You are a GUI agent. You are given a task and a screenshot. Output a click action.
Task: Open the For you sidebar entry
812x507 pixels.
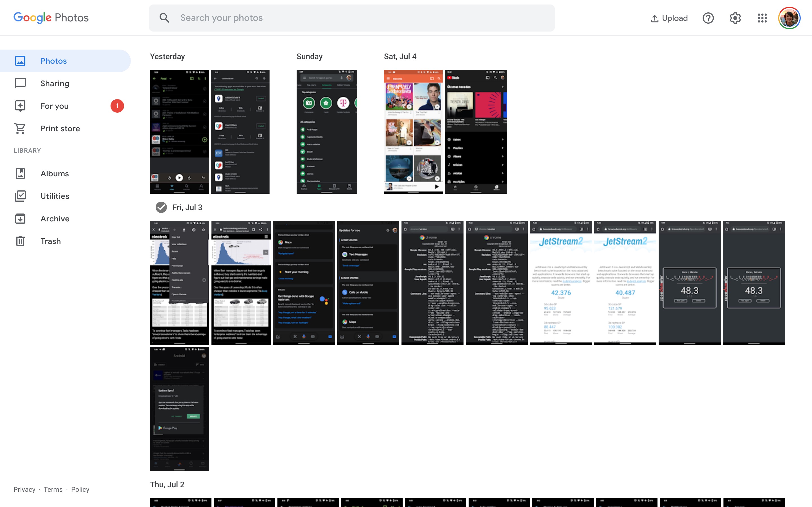coord(54,106)
